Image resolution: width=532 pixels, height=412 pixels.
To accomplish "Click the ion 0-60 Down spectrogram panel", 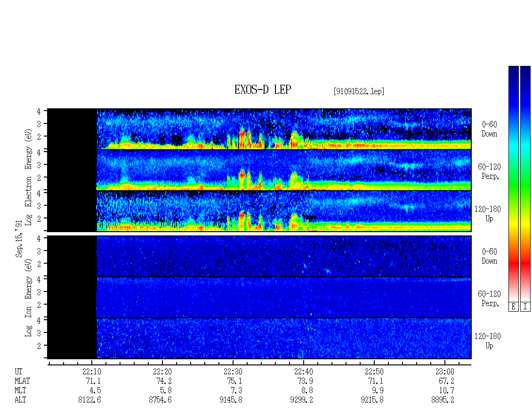I will tap(259, 256).
